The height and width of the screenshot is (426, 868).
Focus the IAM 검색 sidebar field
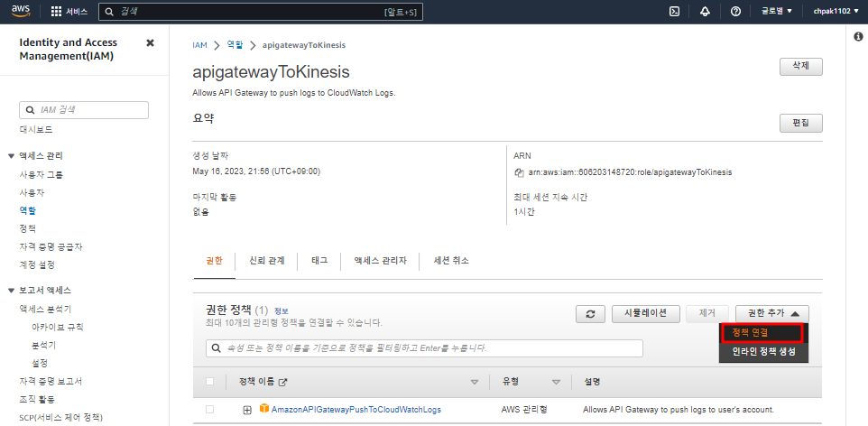(84, 110)
